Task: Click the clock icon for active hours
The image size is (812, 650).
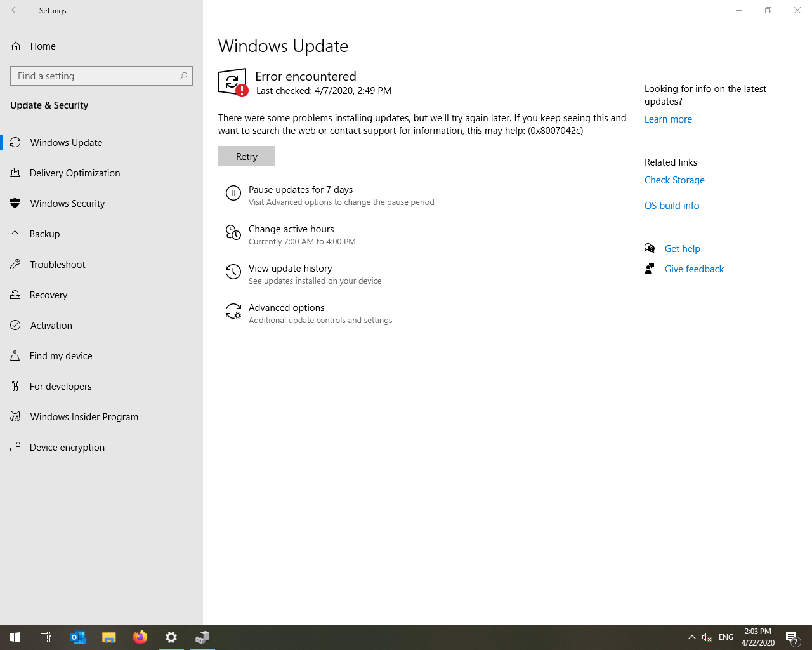Action: (233, 233)
